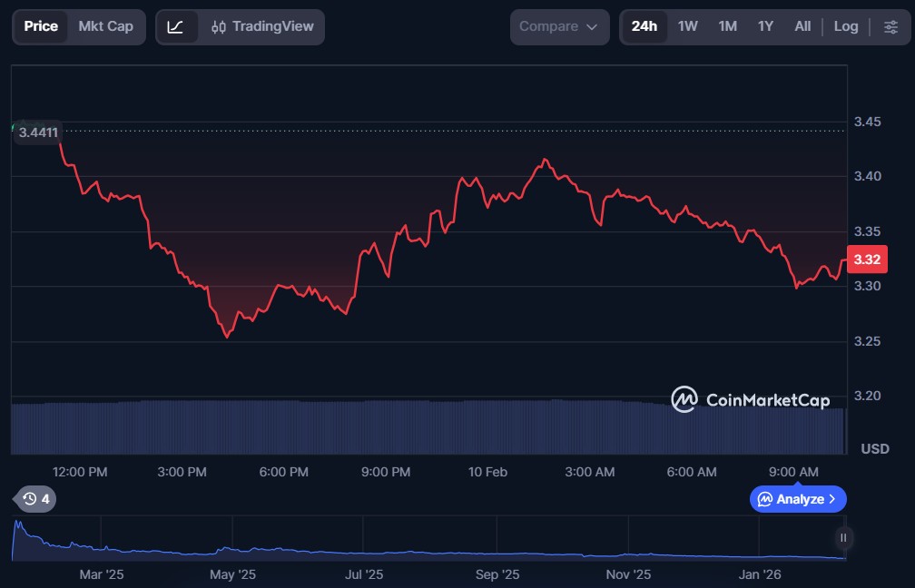Image resolution: width=915 pixels, height=588 pixels.
Task: Select the 1W time range
Action: tap(688, 26)
